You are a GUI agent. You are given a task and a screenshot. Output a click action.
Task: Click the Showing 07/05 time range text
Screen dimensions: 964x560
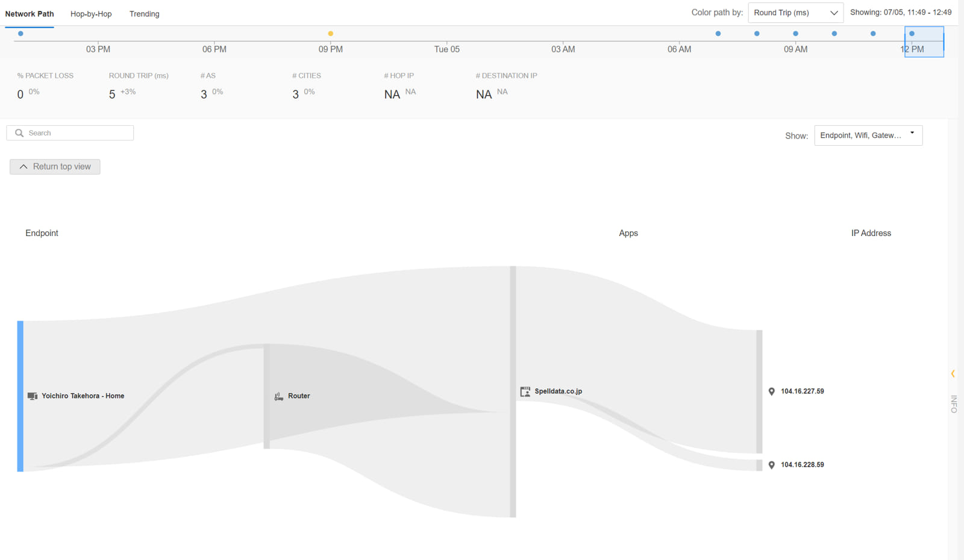(x=901, y=13)
